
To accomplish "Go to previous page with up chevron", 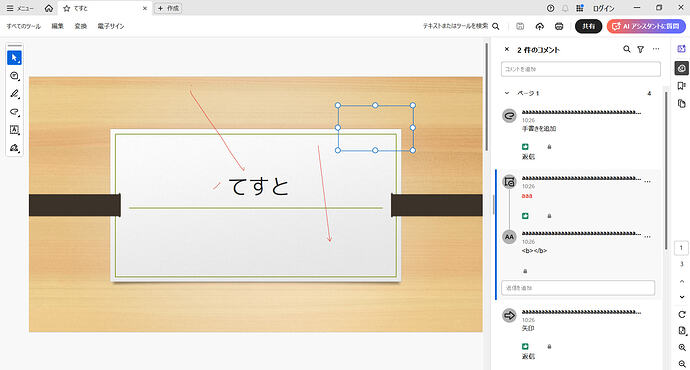I will (x=682, y=281).
